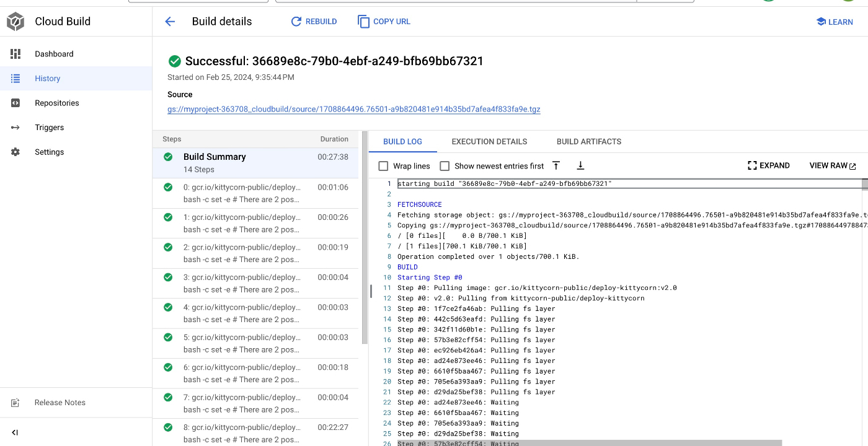Select History in the sidebar
The height and width of the screenshot is (446, 868).
click(76, 79)
